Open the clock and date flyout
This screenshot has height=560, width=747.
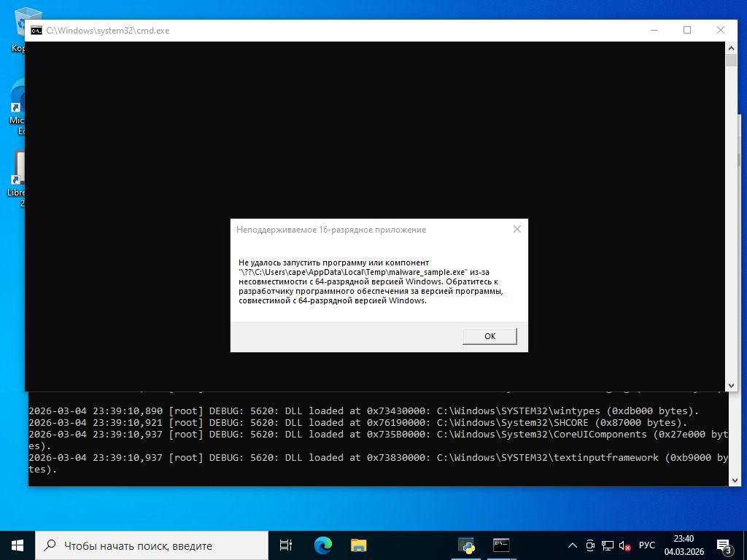(684, 545)
